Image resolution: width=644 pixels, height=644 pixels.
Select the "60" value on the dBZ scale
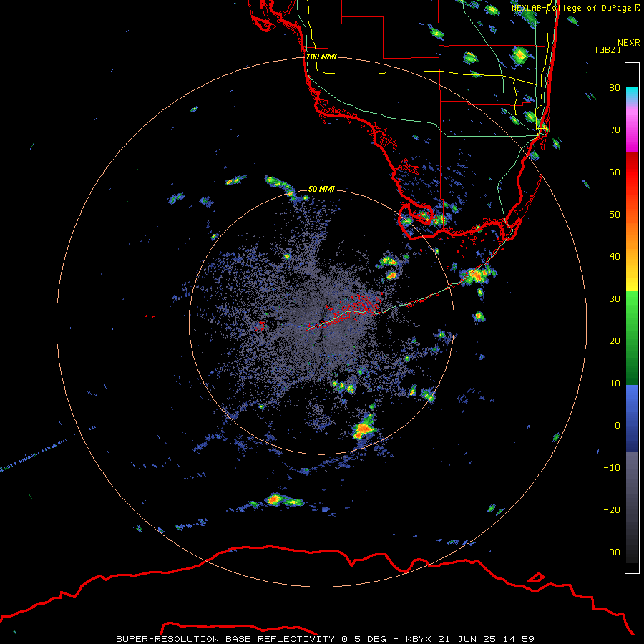615,172
